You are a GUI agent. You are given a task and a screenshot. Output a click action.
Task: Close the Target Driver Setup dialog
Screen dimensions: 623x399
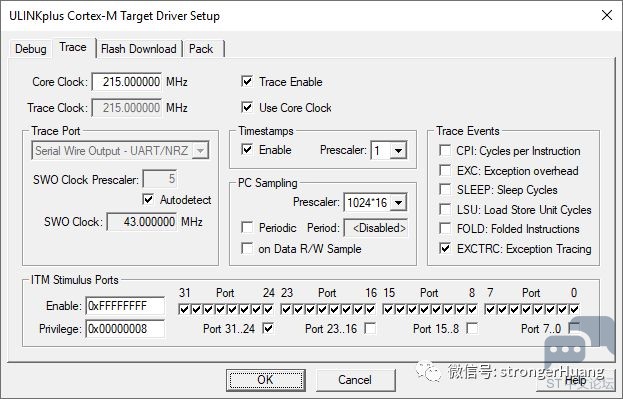tap(607, 15)
